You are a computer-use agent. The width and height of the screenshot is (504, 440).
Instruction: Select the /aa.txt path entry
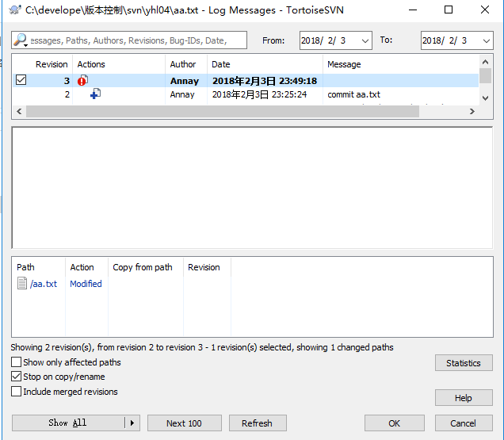44,284
